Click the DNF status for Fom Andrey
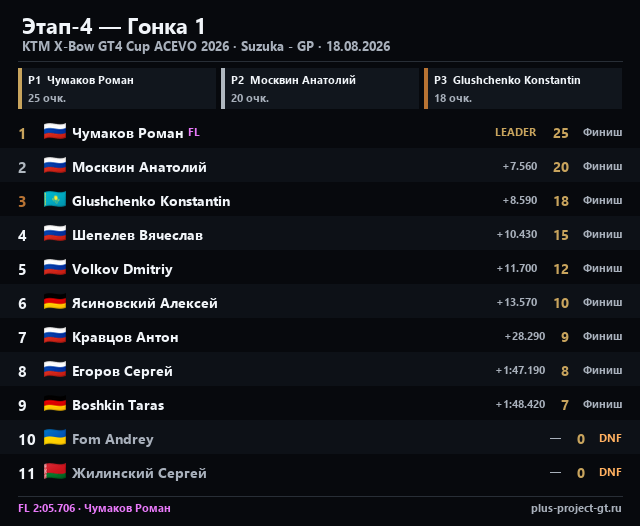 click(610, 438)
